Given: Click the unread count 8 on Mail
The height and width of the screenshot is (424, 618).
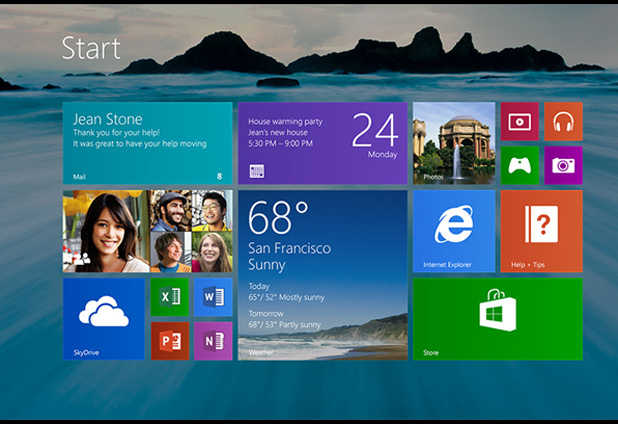Looking at the screenshot, I should pos(219,176).
